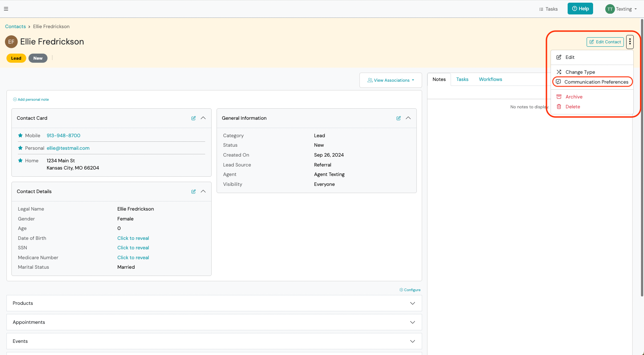The height and width of the screenshot is (355, 644).
Task: Expand the Appointments section
Action: 413,322
